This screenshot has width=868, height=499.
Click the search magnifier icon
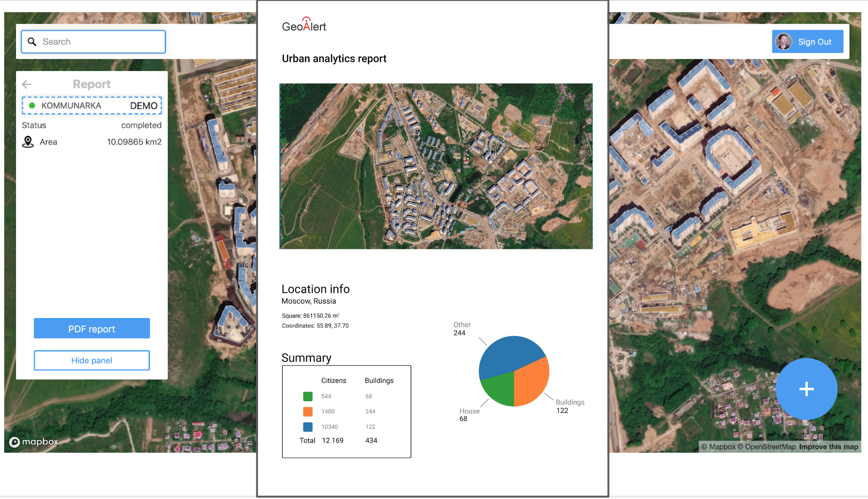coord(32,42)
